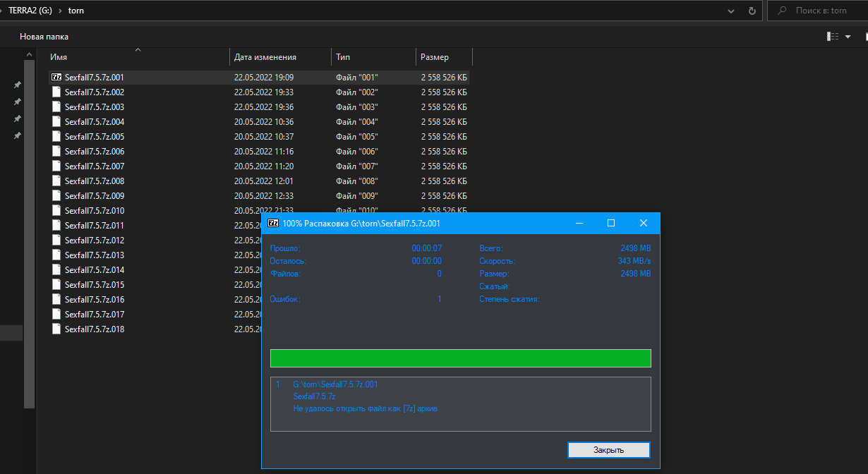Screen dimensions: 868x474
Task: Expand the view options dropdown arrow
Action: [x=848, y=37]
